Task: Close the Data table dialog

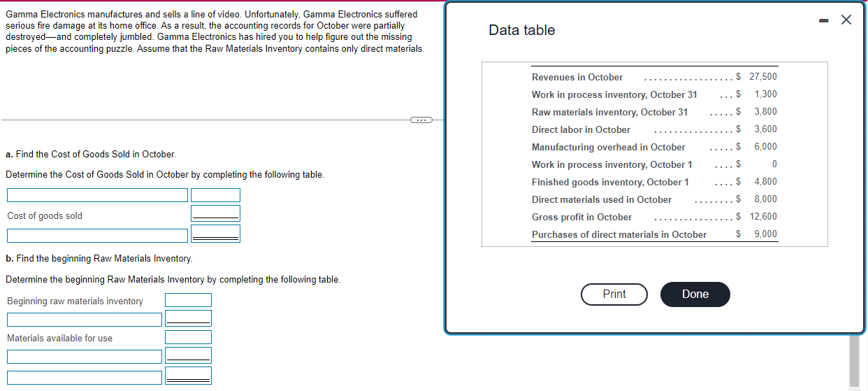Action: (x=846, y=20)
